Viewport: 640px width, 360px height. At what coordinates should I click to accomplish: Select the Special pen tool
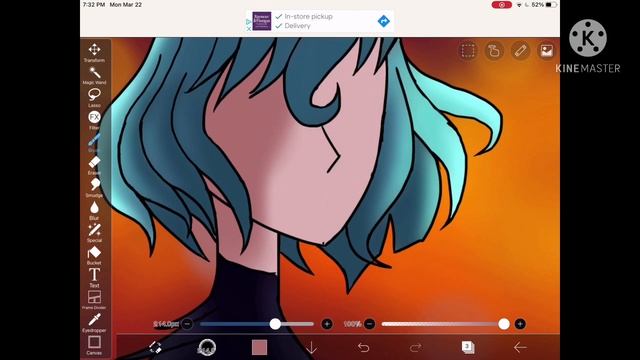pos(94,233)
